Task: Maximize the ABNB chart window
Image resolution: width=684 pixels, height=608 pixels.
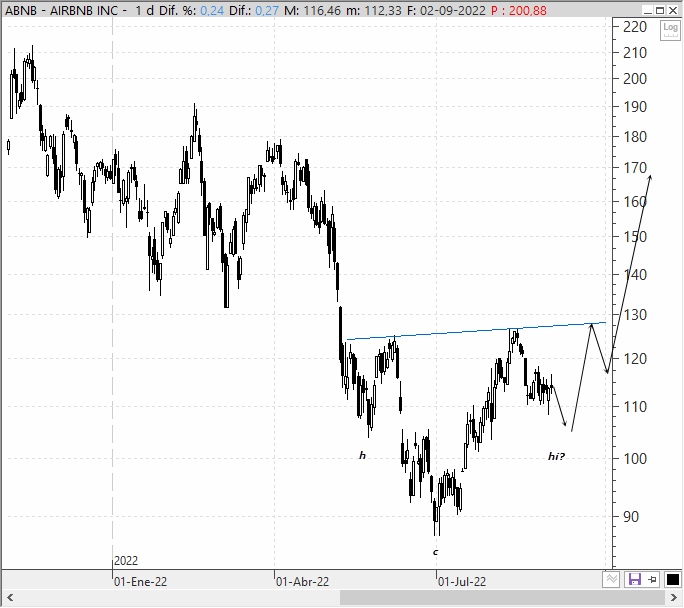Action: point(660,10)
